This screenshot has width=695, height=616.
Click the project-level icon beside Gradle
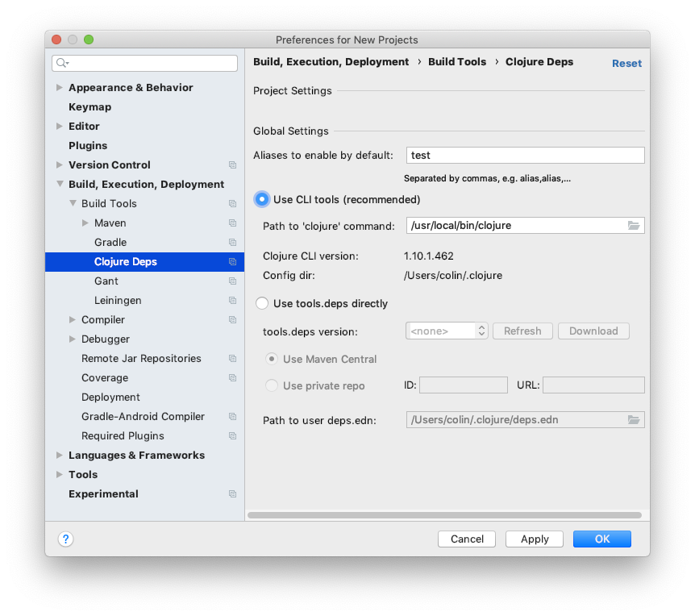click(x=232, y=243)
